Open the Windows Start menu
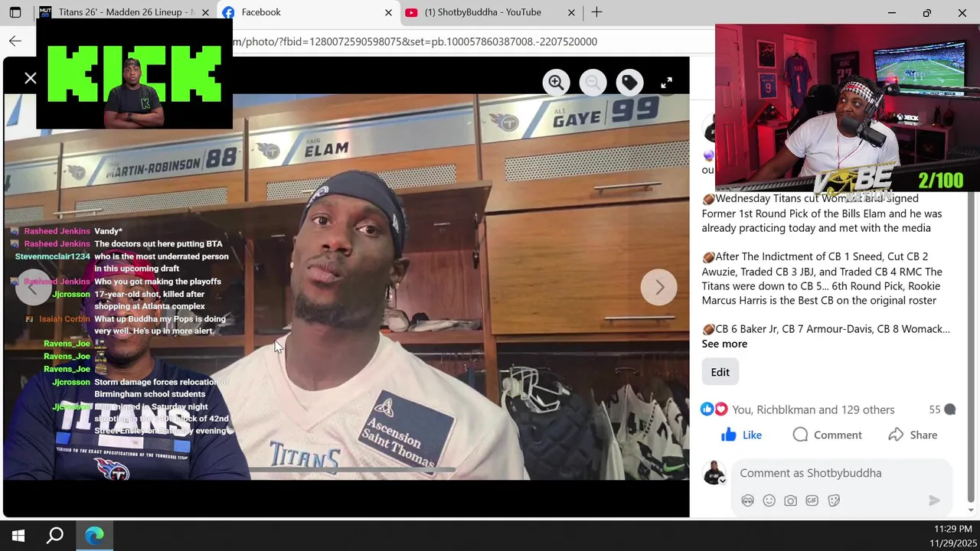The width and height of the screenshot is (980, 551). coord(18,536)
